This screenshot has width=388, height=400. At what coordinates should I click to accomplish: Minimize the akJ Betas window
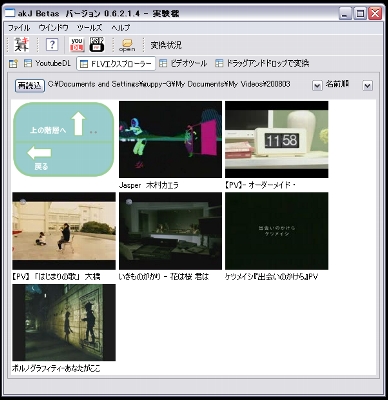click(345, 14)
